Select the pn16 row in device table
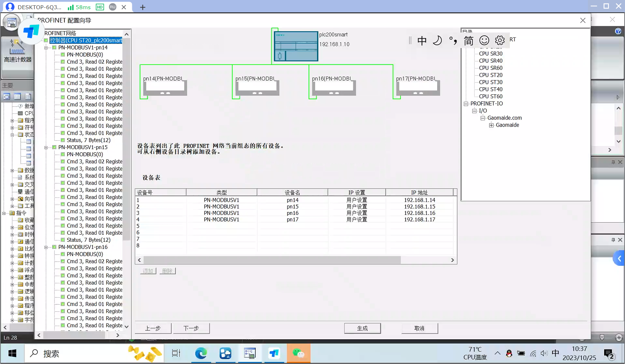Viewport: 625px width, 364px height. (x=292, y=213)
